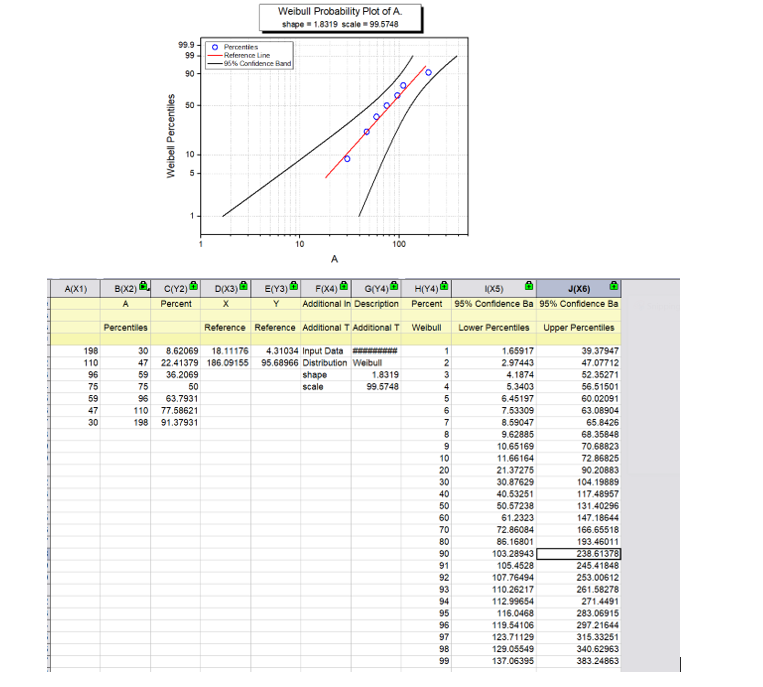Viewport: 763px width, 687px height.
Task: Click the 95% Confidence Band legend entry
Action: [x=250, y=64]
